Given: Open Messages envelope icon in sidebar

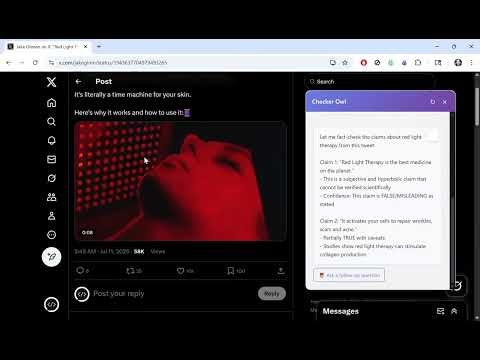Looking at the screenshot, I should (51, 159).
